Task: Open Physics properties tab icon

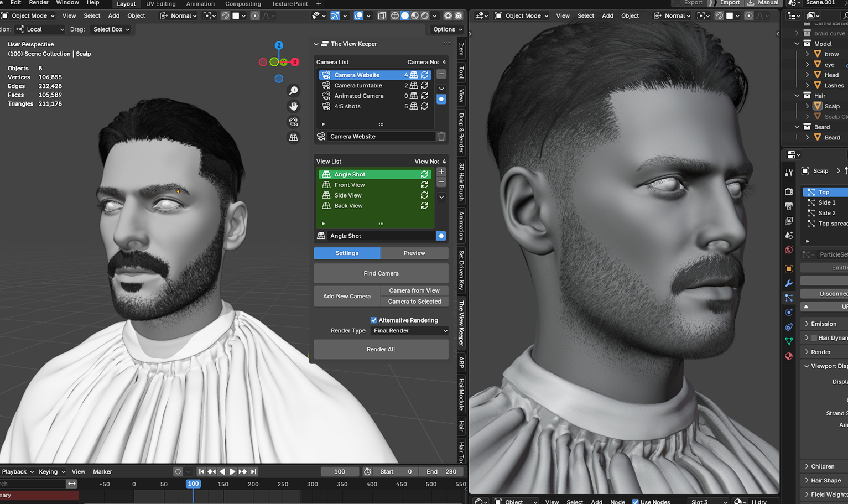Action: 789,313
